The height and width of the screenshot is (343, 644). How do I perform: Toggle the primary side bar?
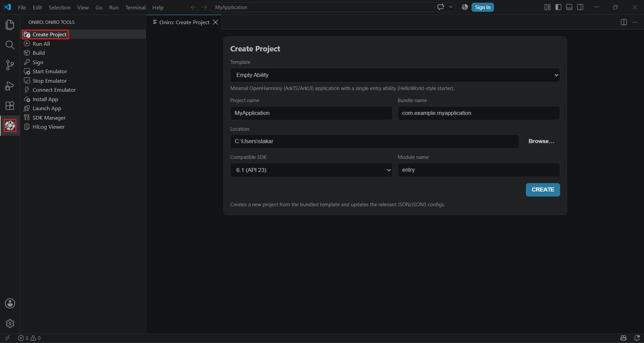click(558, 7)
